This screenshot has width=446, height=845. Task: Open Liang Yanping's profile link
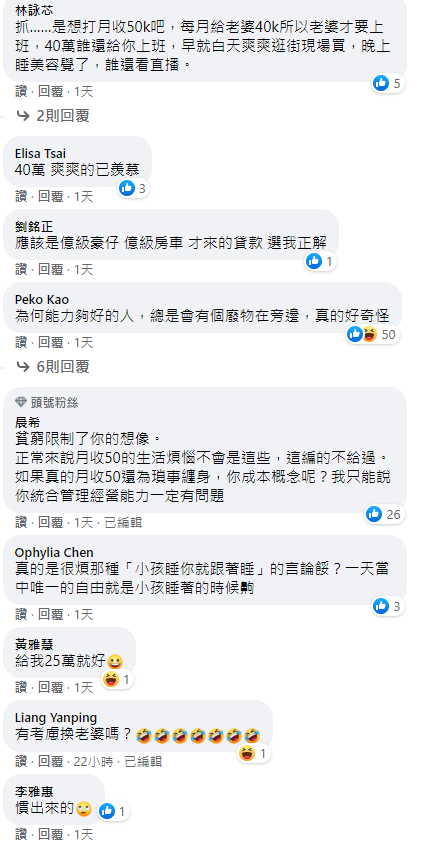(x=55, y=717)
